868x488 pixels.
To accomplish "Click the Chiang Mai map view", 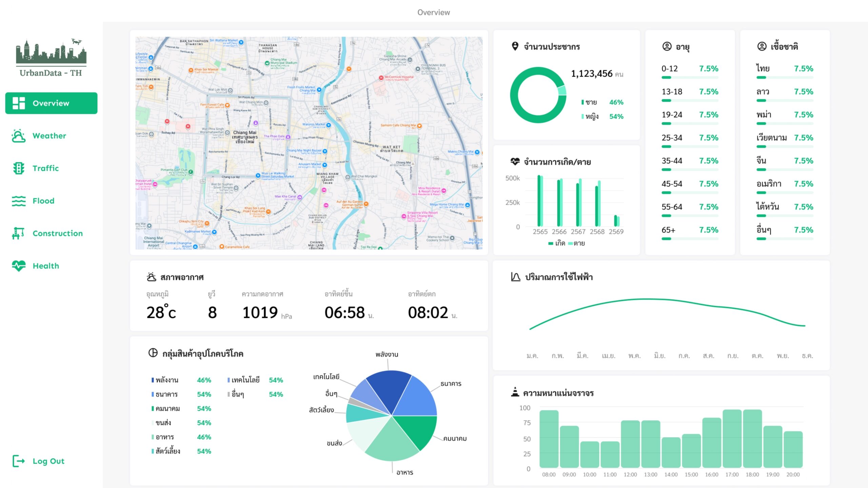I will pos(309,143).
